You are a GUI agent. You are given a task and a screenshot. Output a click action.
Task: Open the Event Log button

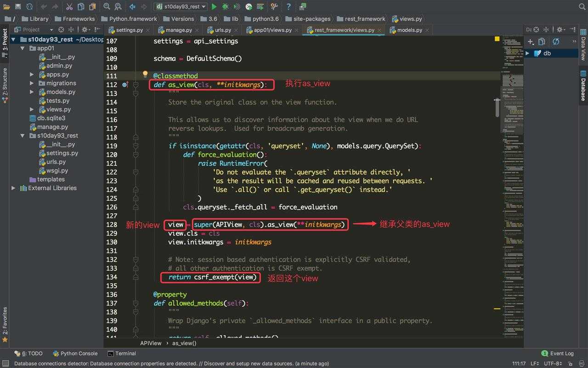tap(558, 353)
